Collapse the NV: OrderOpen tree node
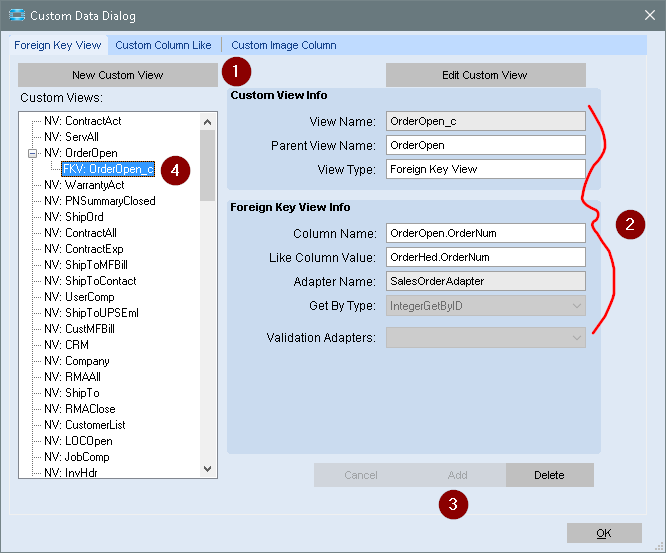Viewport: 666px width, 553px height. 32,153
